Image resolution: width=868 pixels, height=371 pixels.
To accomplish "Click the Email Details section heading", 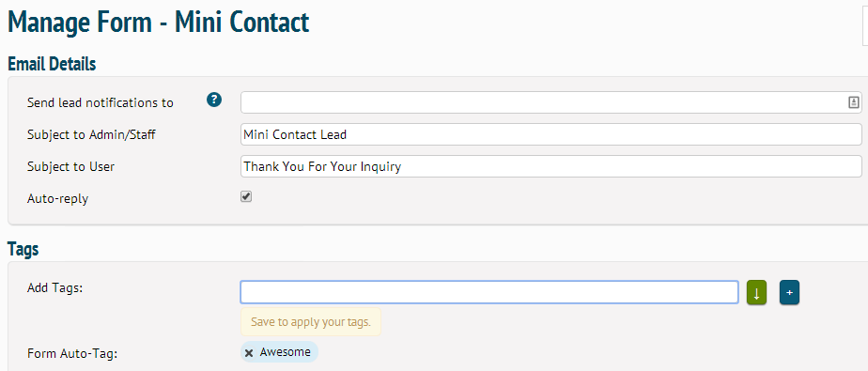I will click(52, 64).
